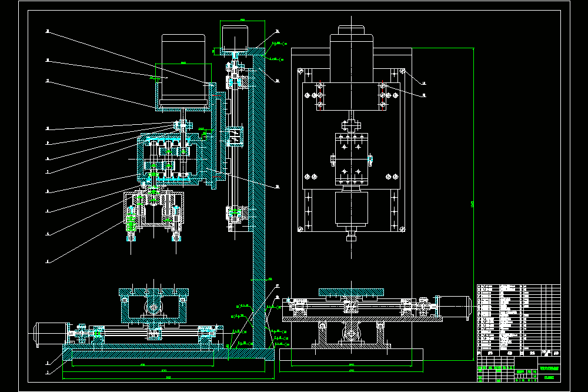Click the shaft coupling below the front-view motor
This screenshot has width=588, height=392.
point(352,125)
